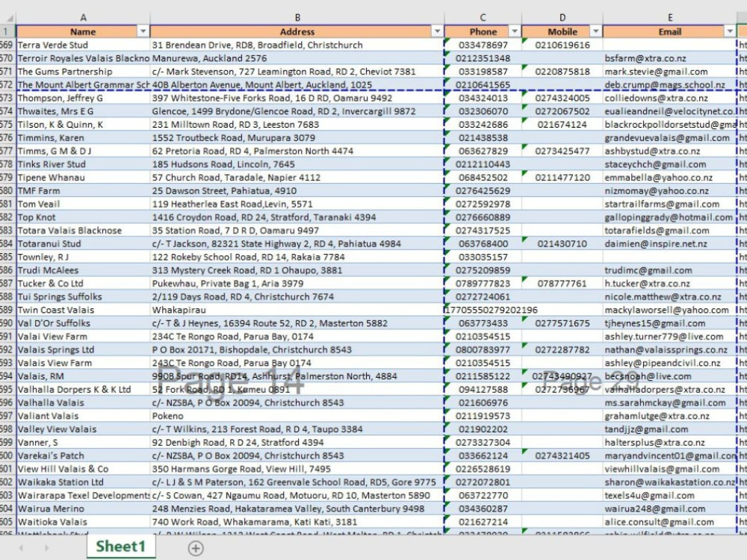Select the Vanner, S cell

[83, 442]
